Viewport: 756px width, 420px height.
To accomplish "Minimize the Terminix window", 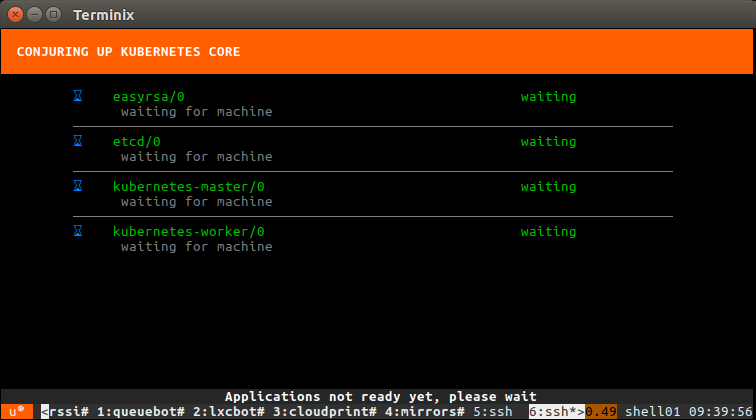I will tap(34, 14).
